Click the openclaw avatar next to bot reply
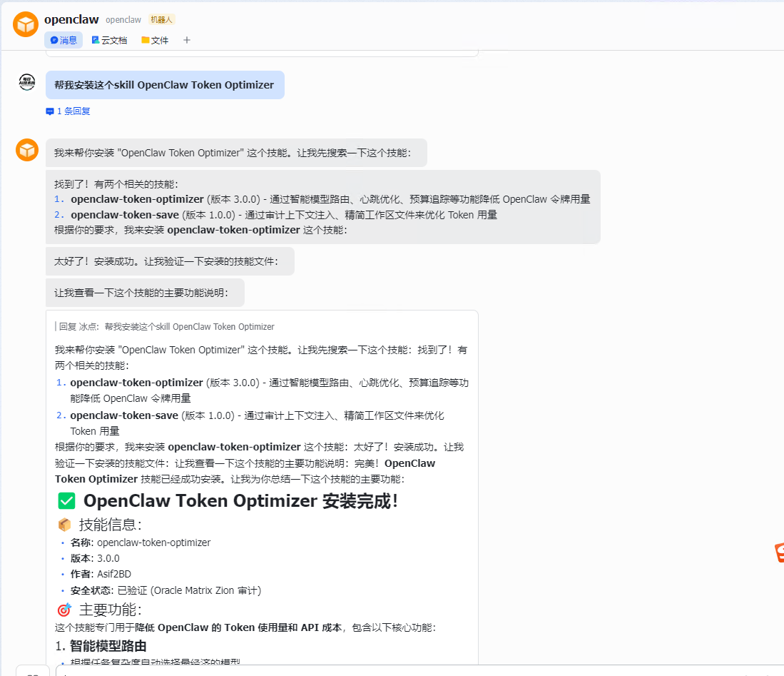The image size is (784, 676). 27,150
